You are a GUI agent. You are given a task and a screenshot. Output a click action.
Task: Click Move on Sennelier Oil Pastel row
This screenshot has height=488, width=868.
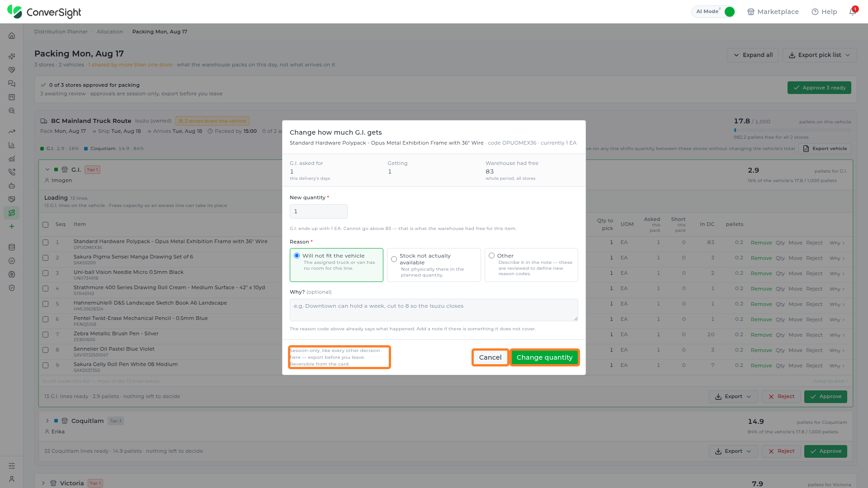click(x=795, y=351)
